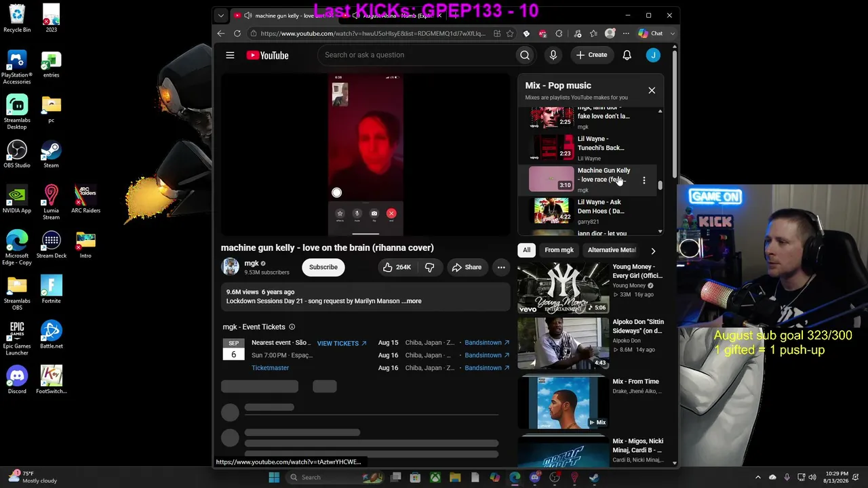Open the Create dropdown menu
Screen dimensions: 868x488
592,55
